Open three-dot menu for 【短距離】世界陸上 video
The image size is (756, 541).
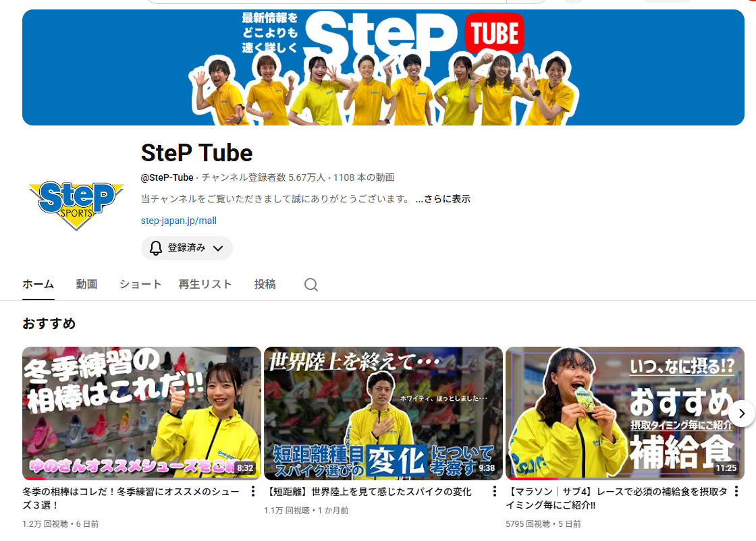tap(495, 492)
